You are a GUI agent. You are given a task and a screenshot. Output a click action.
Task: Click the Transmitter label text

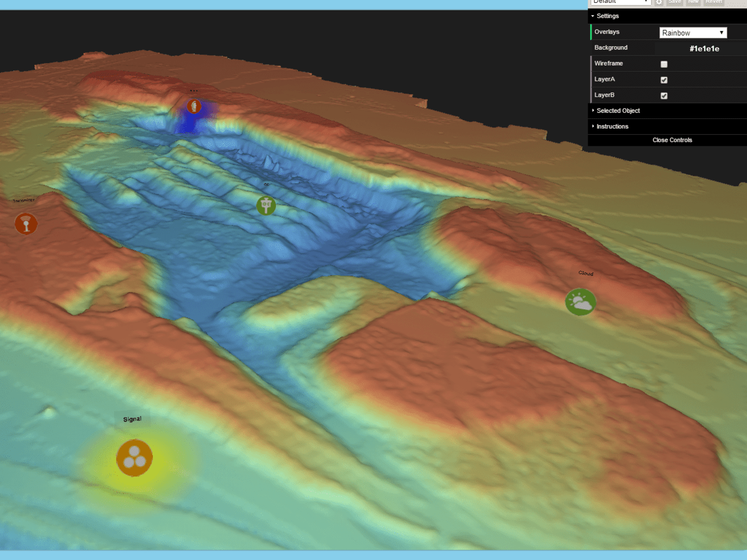point(23,200)
